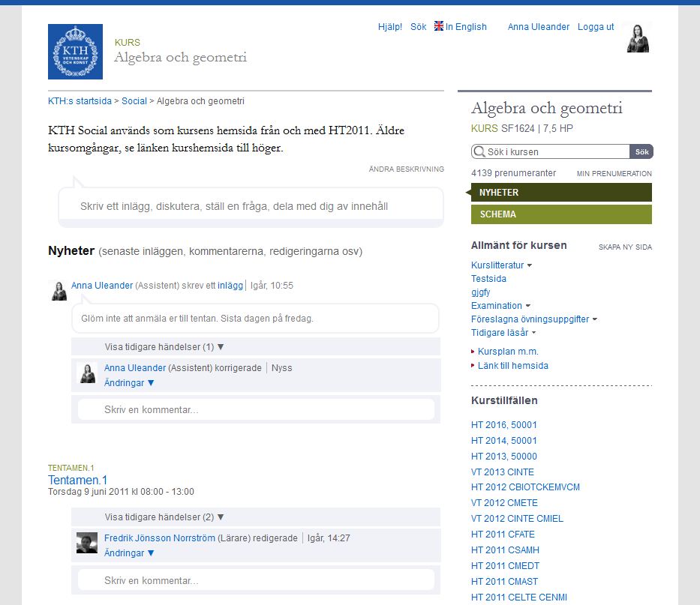
Task: Open course offering HT 2013, 50000
Action: [503, 457]
